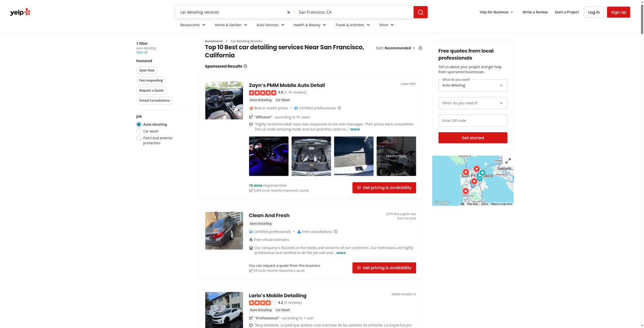This screenshot has width=644, height=328.
Task: Click the Enter ZIP code field
Action: 473,121
